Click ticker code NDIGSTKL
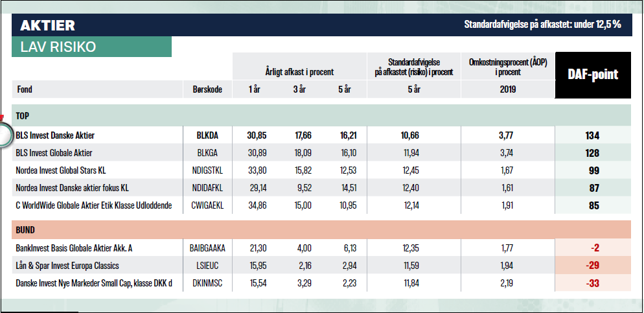Screen dimensions: 644x313 207,170
